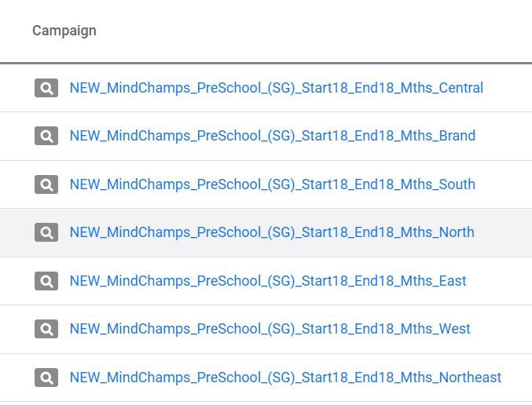
Task: Click search icon beside the West campaign
Action: click(46, 329)
